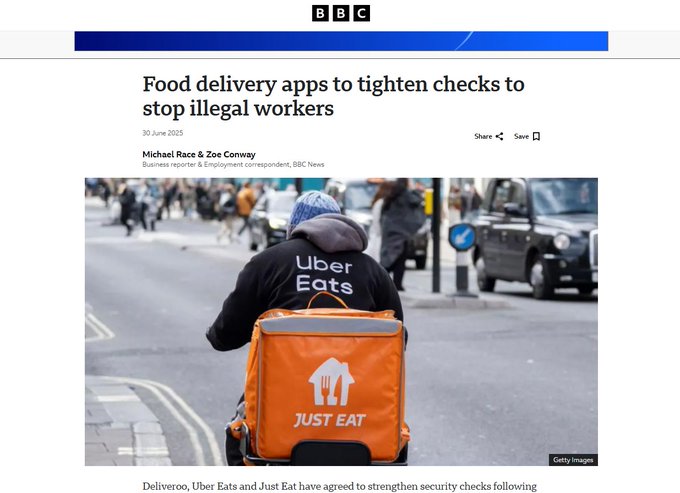The image size is (680, 493).
Task: Click the Share icon
Action: (500, 137)
